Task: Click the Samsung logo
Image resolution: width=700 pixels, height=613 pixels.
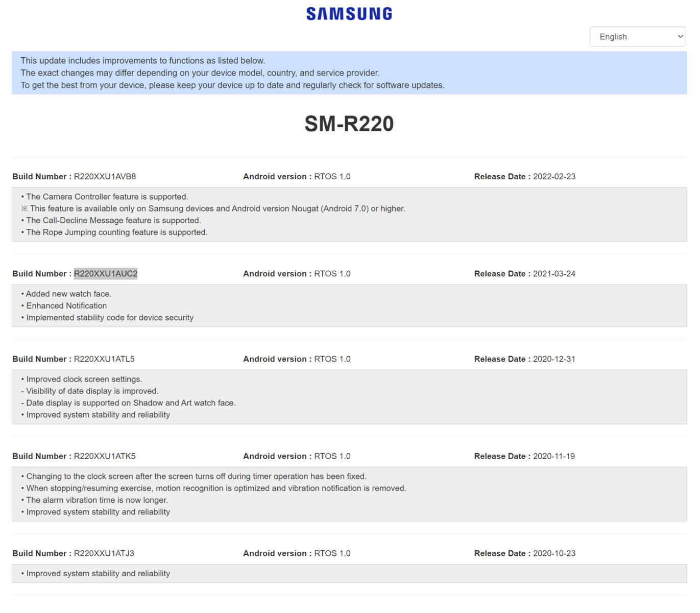Action: click(349, 14)
